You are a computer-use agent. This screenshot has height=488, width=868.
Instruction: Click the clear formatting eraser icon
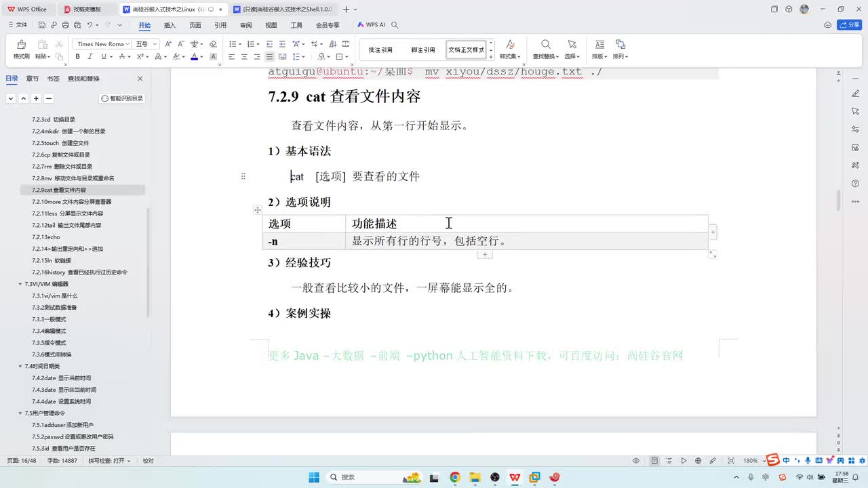[213, 44]
